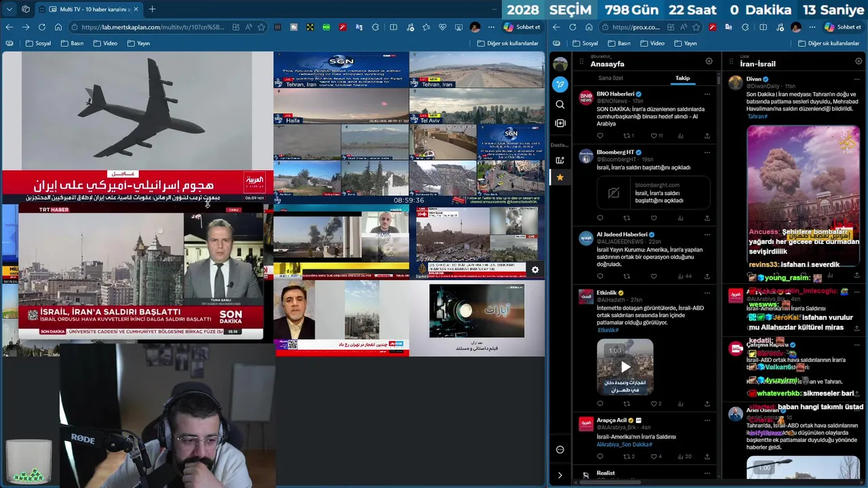This screenshot has width=868, height=488.
Task: Open more menu on BloombergHT post
Action: tap(707, 152)
